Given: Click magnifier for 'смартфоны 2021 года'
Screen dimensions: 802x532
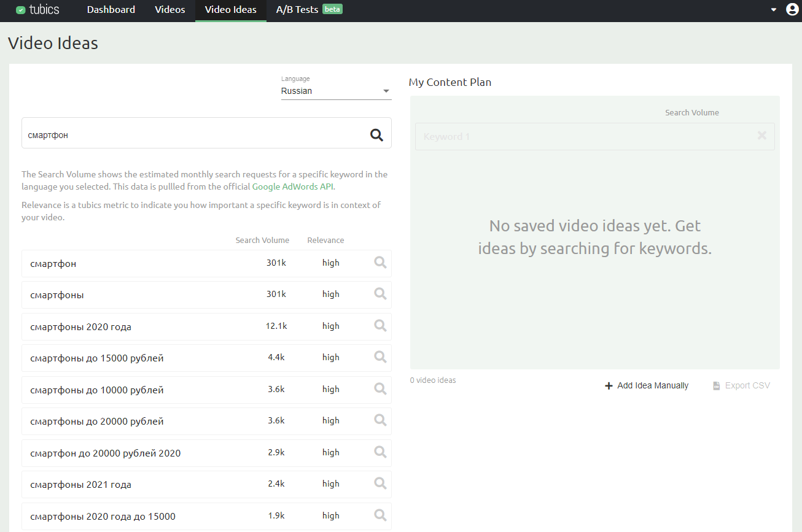Looking at the screenshot, I should [380, 484].
